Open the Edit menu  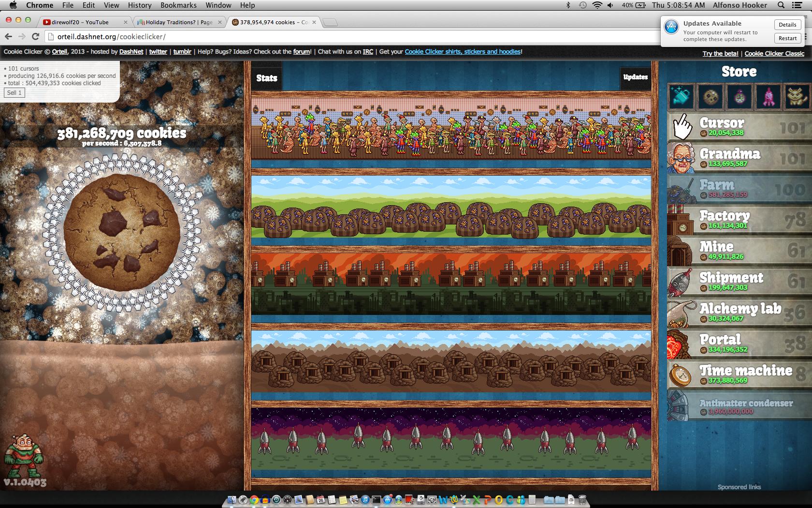[x=88, y=5]
